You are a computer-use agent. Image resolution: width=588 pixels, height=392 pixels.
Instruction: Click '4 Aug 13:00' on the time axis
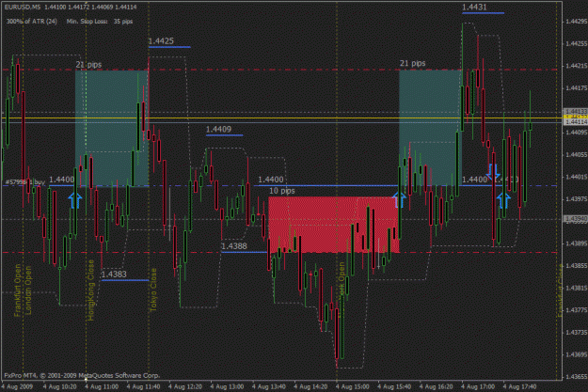[x=228, y=386]
